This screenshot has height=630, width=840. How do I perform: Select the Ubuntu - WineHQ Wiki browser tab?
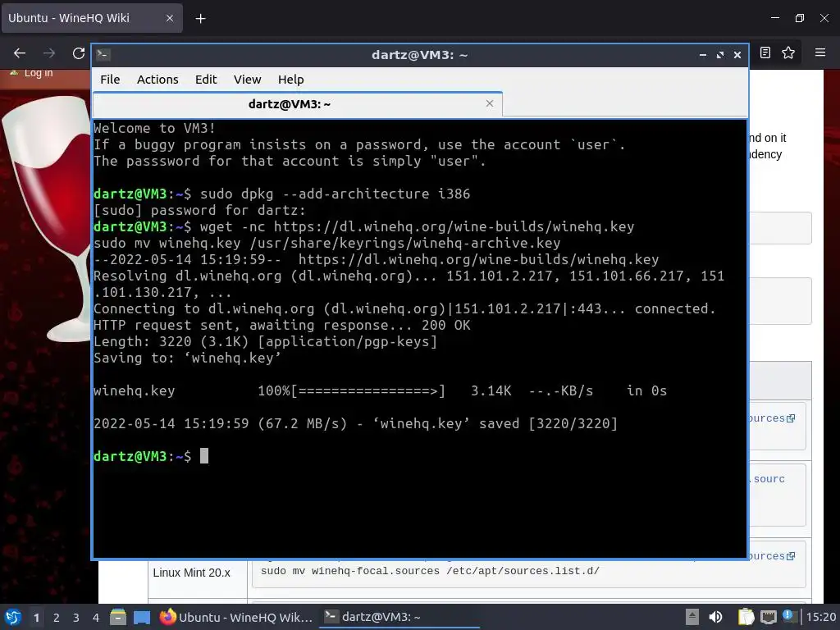(92, 18)
